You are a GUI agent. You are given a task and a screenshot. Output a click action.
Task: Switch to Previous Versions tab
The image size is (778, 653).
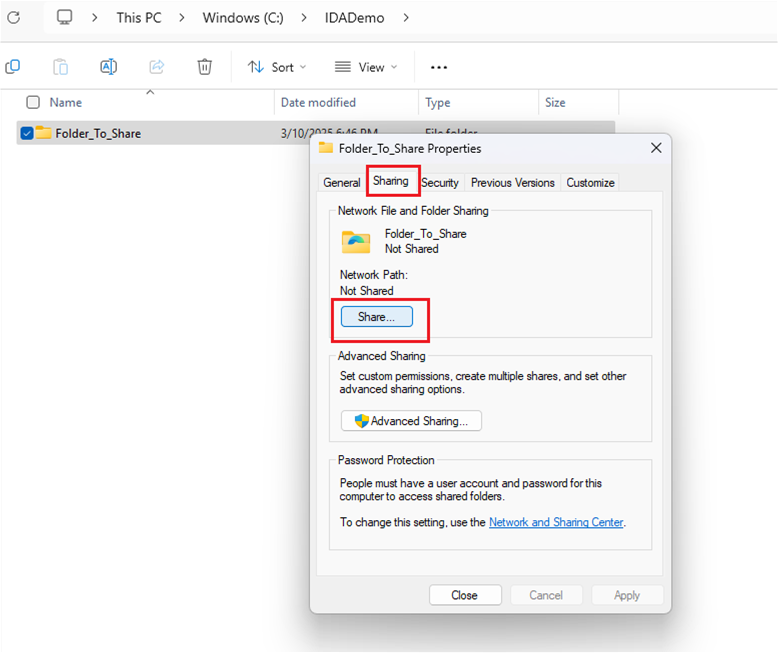513,183
